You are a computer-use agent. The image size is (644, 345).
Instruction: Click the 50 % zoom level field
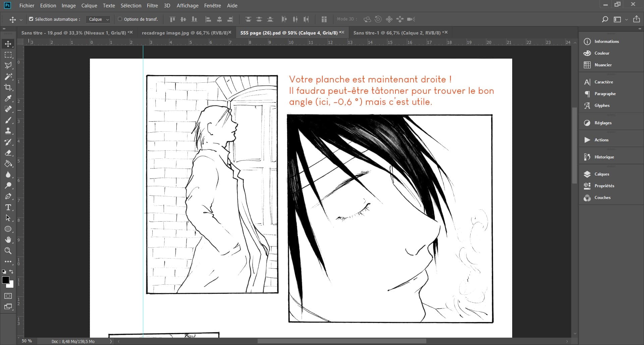(27, 341)
